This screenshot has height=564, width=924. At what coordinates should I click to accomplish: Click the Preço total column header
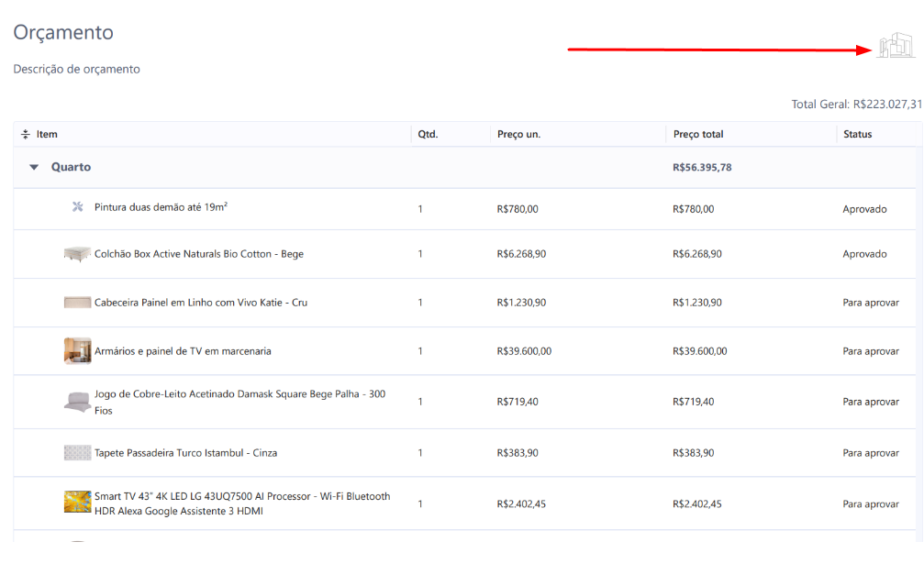pos(698,135)
